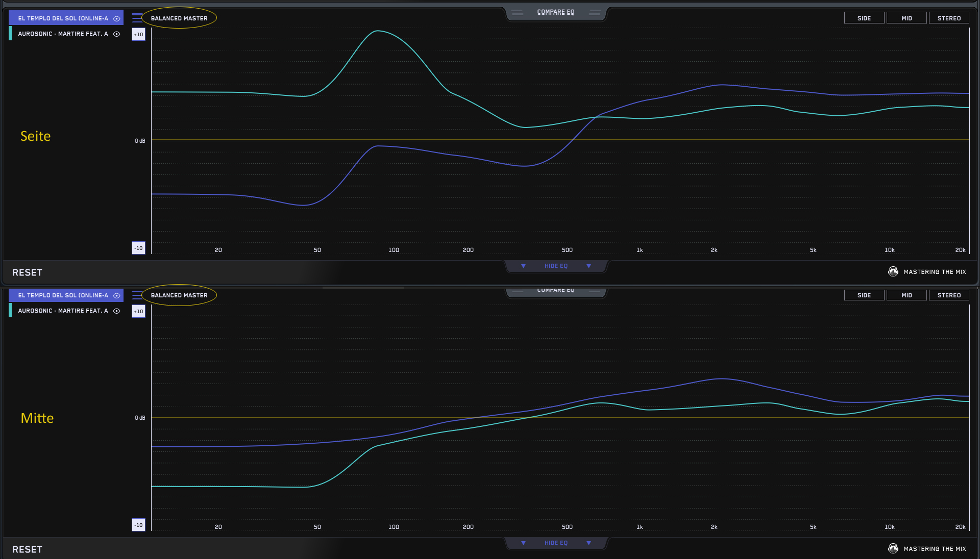Viewport: 980px width, 559px height.
Task: Click right Hide EQ arrow in the bottom panel
Action: pos(589,543)
